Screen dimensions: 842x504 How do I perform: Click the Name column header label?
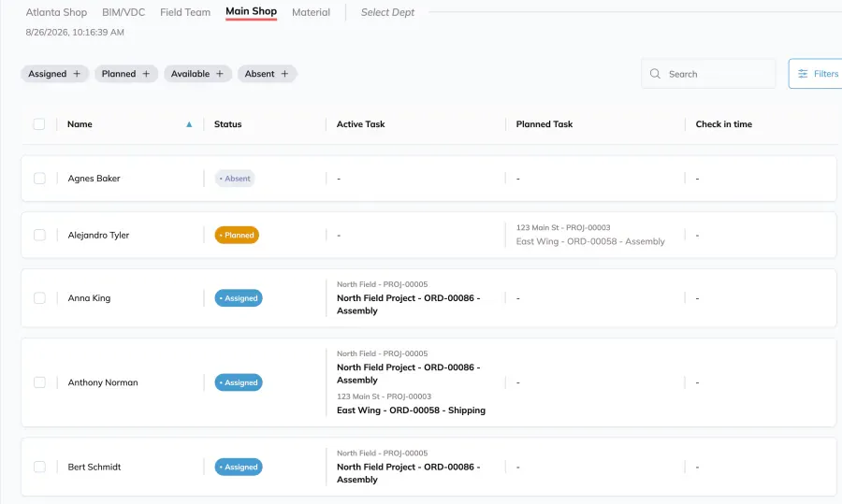tap(80, 124)
